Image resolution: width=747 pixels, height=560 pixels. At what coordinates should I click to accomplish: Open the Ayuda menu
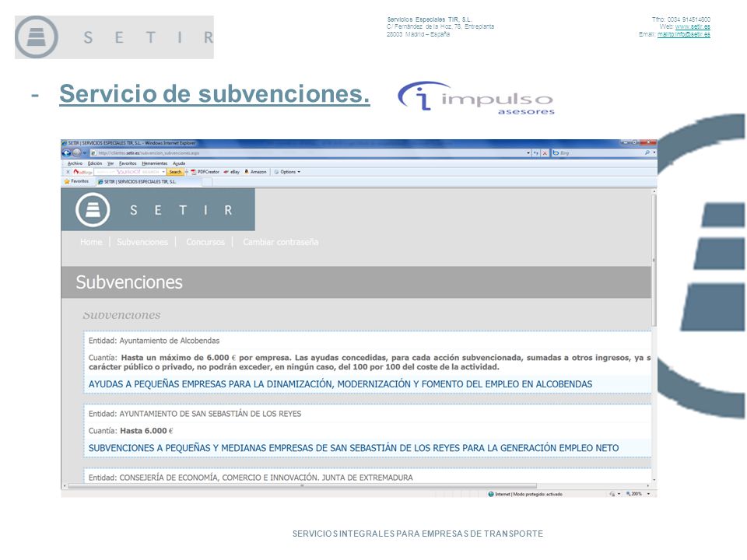click(179, 163)
